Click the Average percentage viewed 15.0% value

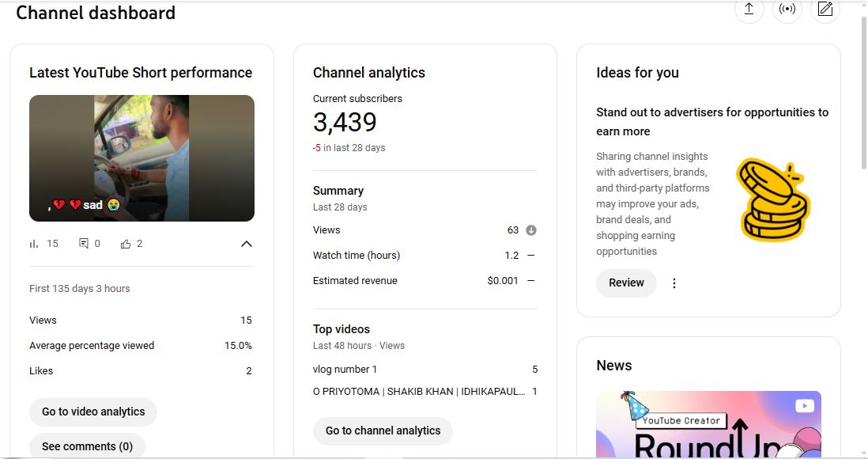(x=238, y=345)
